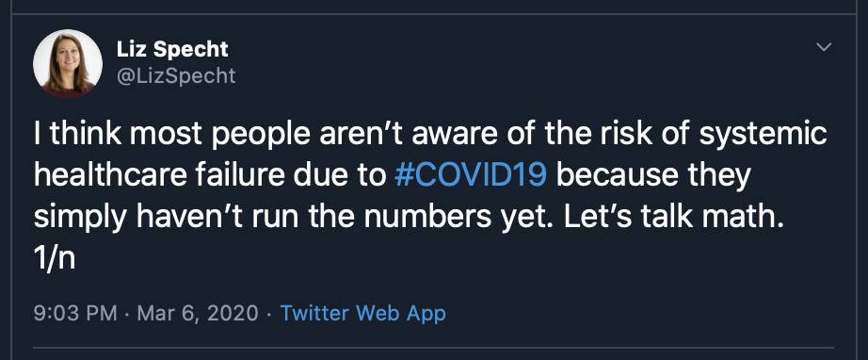Click the Liz Specht display name
This screenshot has width=868, height=360.
click(172, 50)
